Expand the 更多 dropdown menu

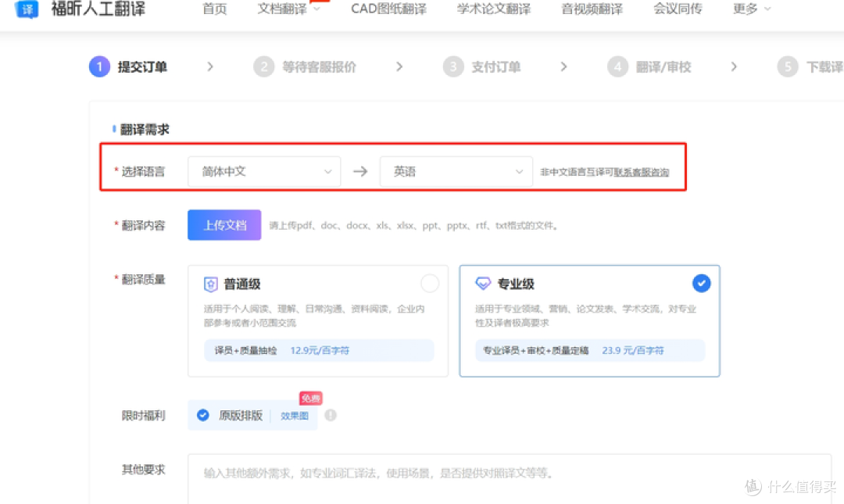[752, 9]
